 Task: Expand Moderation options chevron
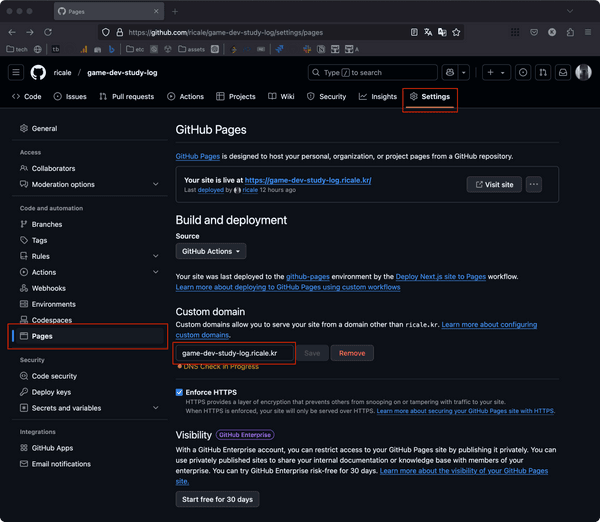click(156, 184)
